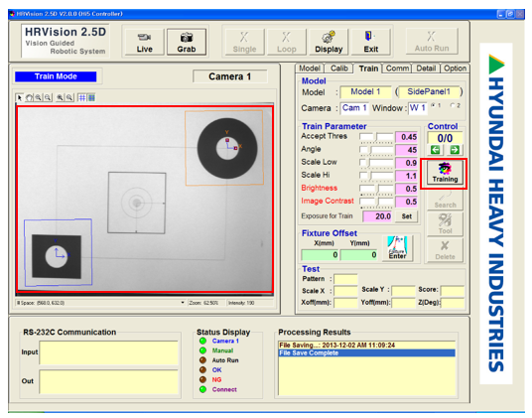Click the Exposure for Train 20.0 field

tap(377, 216)
